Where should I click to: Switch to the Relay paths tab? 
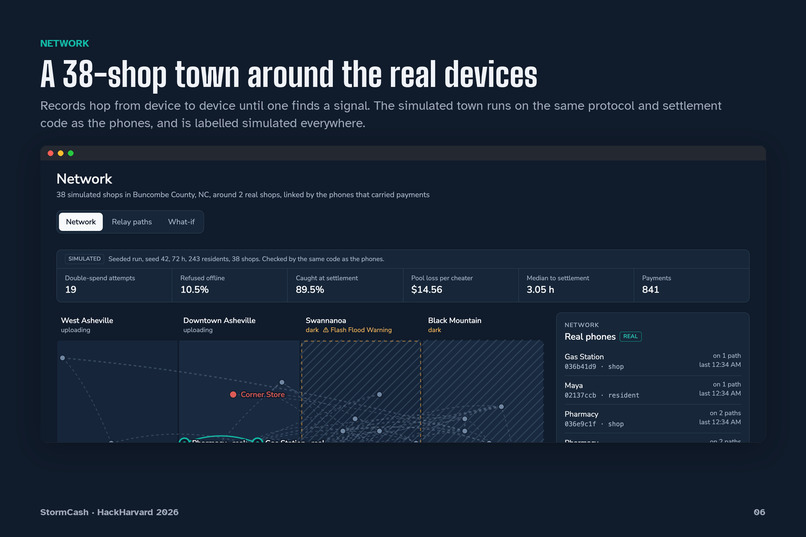132,222
